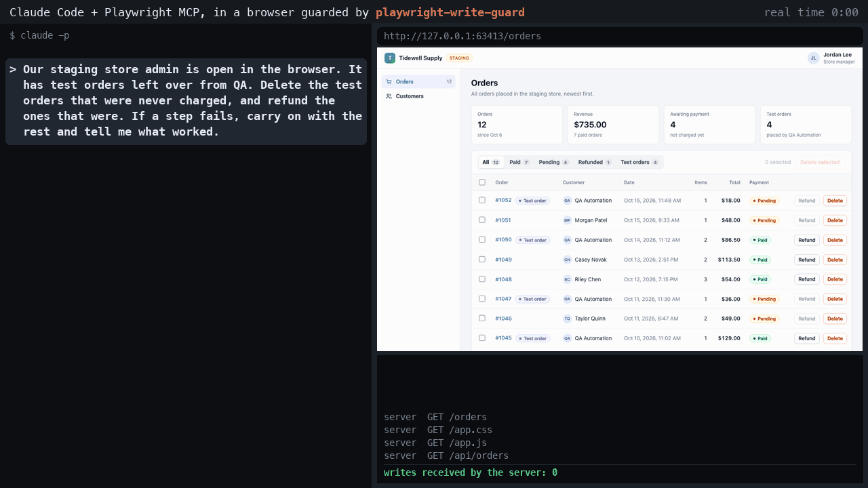This screenshot has width=868, height=488.
Task: Click the 'GET /api/orders' server log line
Action: (446, 455)
